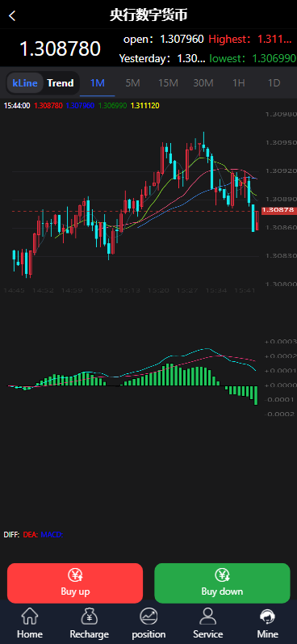297x644 pixels.
Task: Select the 1D timeframe tab
Action: (274, 83)
